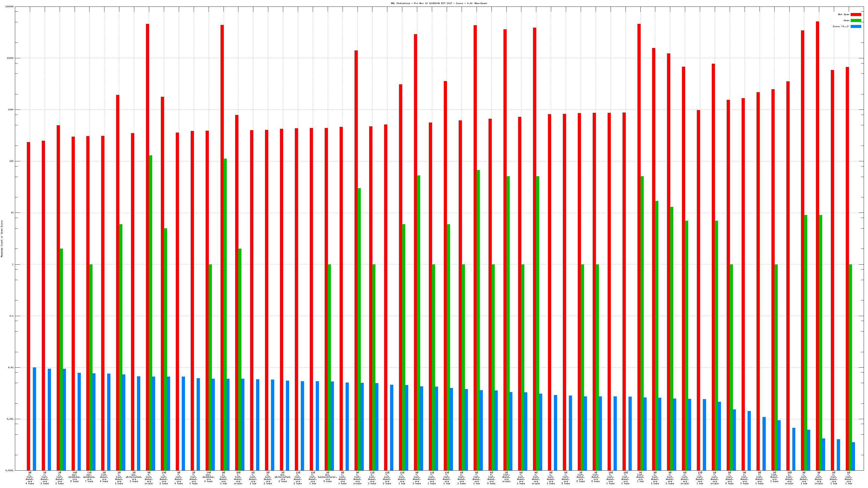Click the "Score (0..1)" legend label
Viewport: 868px width, 488px height.
pyautogui.click(x=841, y=26)
